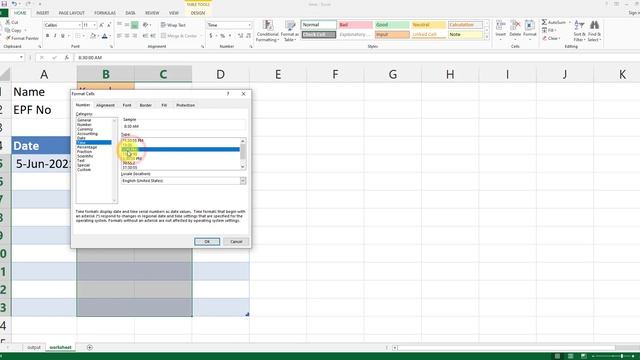This screenshot has width=640, height=360.
Task: Open the number format Time dropdown
Action: [249, 25]
